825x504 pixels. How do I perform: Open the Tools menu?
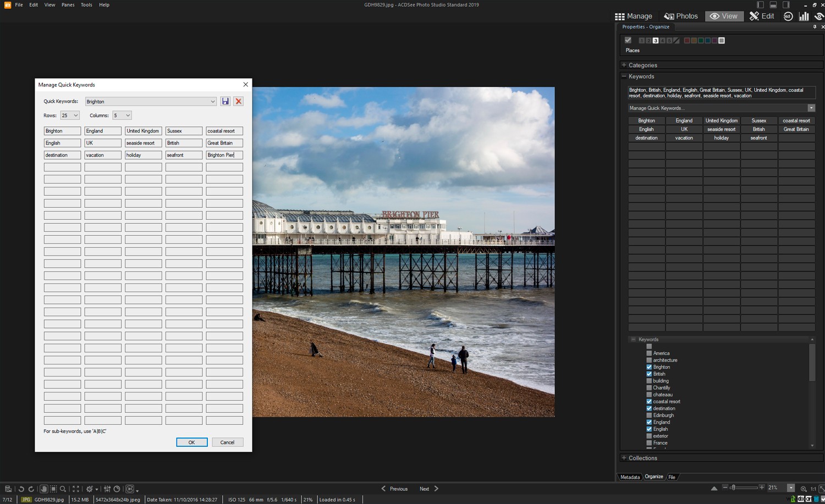[86, 4]
